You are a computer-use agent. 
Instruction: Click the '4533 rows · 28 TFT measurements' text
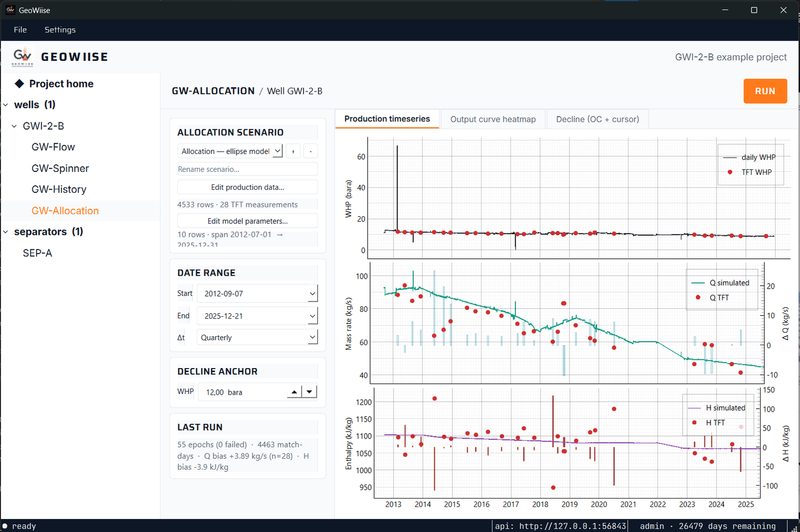pos(237,205)
